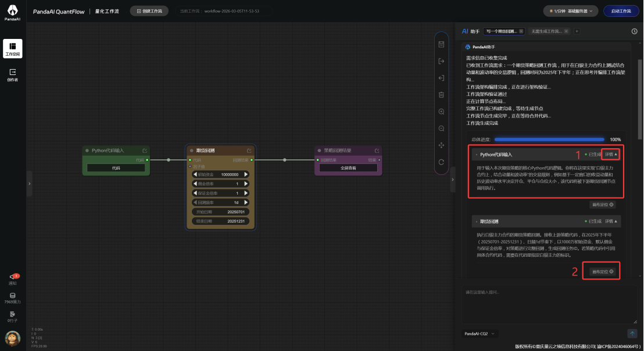Click the 7969算力 compute credits icon
Viewport: 644px width, 351px height.
(x=13, y=298)
